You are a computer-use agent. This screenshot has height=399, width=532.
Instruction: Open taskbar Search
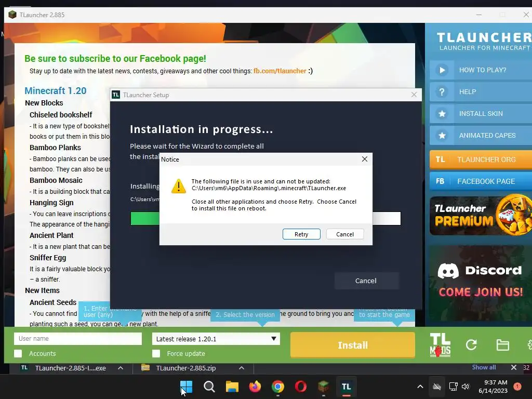[209, 387]
